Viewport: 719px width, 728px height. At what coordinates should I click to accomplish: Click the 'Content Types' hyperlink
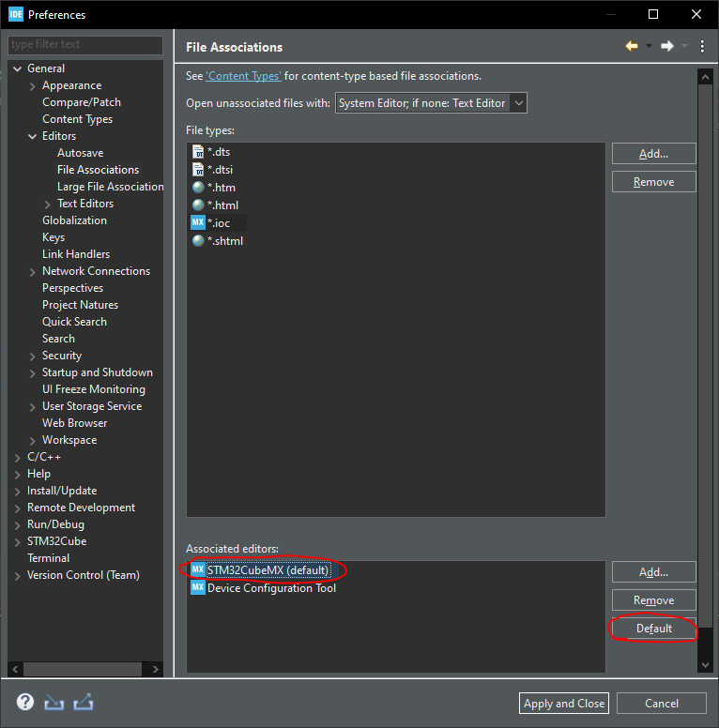coord(243,76)
